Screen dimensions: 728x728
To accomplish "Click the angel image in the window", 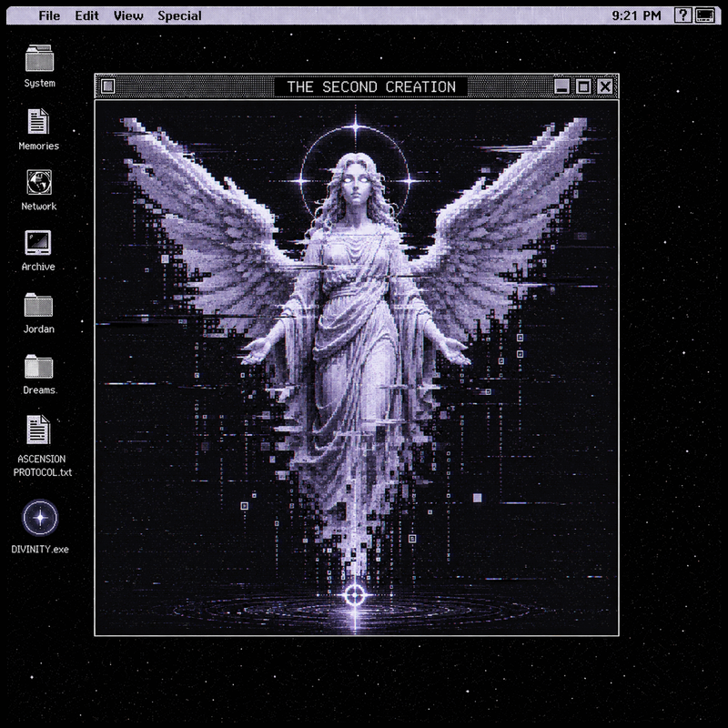I will pos(357,368).
